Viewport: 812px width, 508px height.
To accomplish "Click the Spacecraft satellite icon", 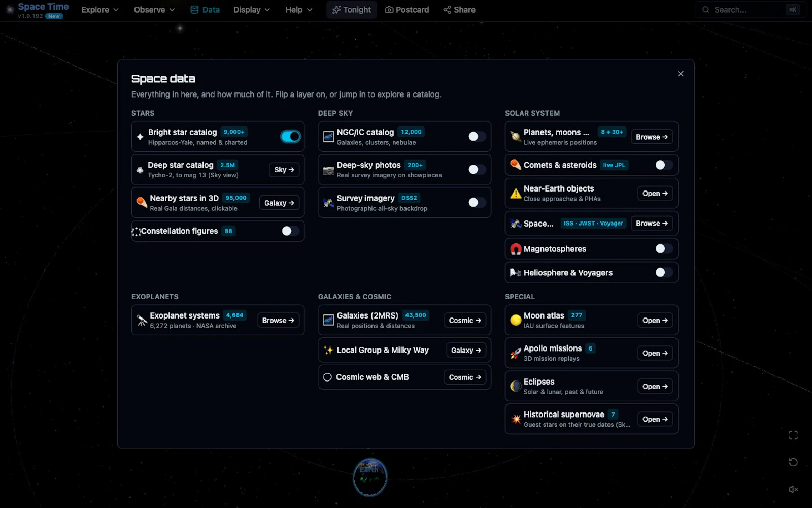I will tap(516, 224).
